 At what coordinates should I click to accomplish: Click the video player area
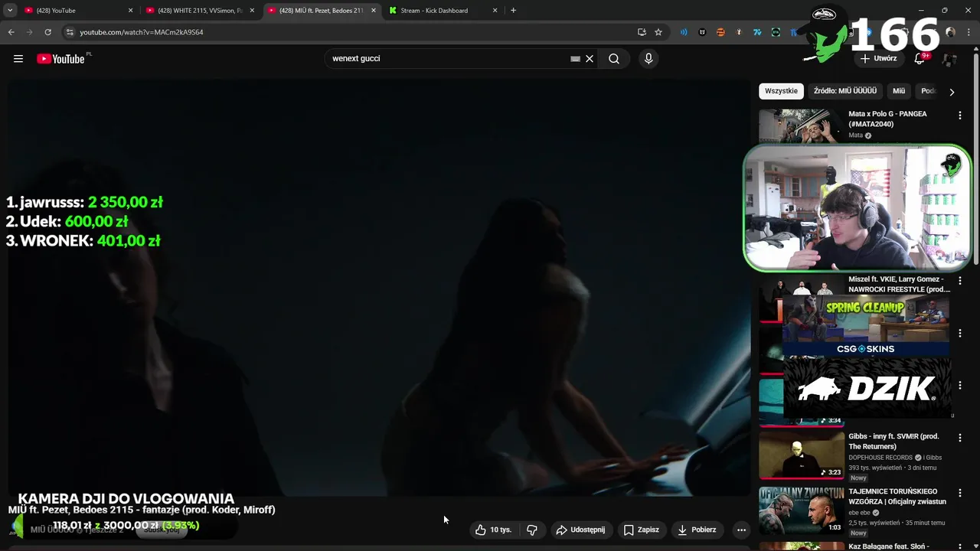pyautogui.click(x=379, y=287)
